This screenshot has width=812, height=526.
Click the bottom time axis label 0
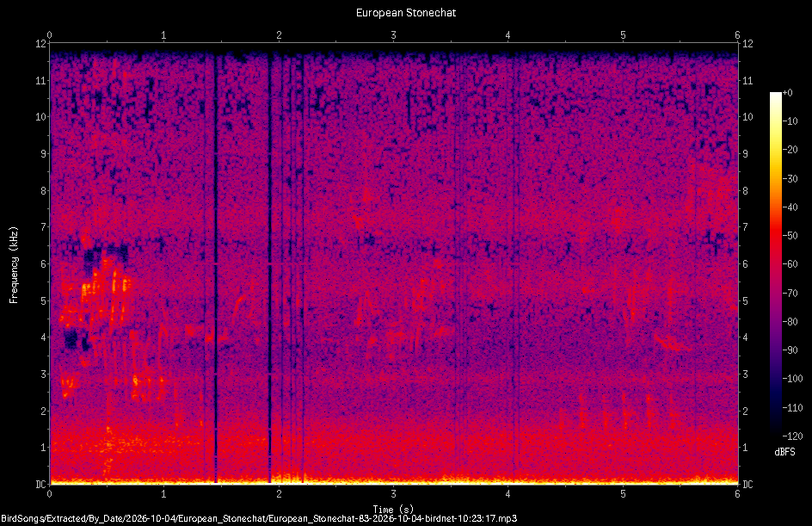(x=50, y=494)
